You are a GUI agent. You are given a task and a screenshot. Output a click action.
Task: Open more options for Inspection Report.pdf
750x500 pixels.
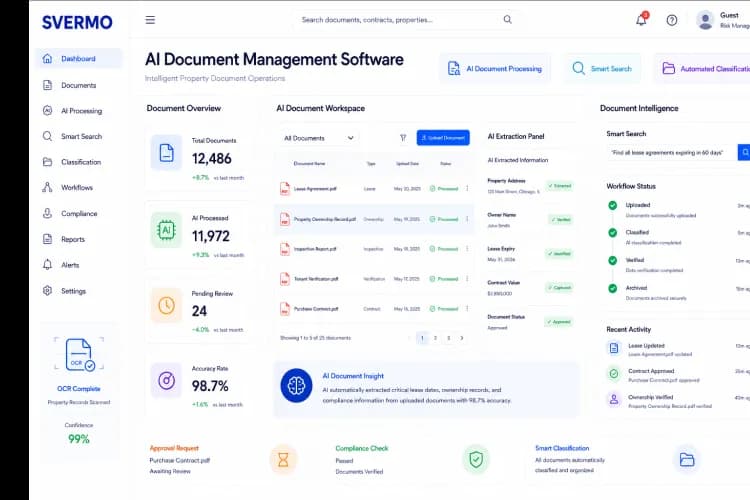point(467,249)
